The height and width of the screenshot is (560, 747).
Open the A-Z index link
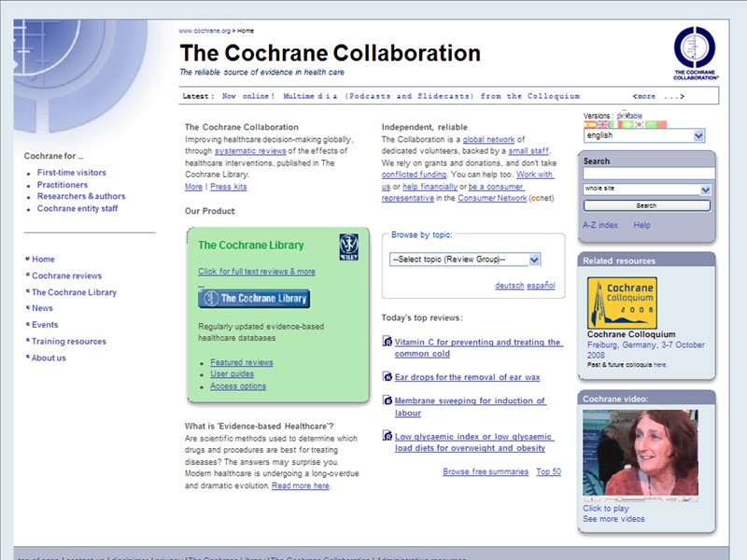click(600, 225)
